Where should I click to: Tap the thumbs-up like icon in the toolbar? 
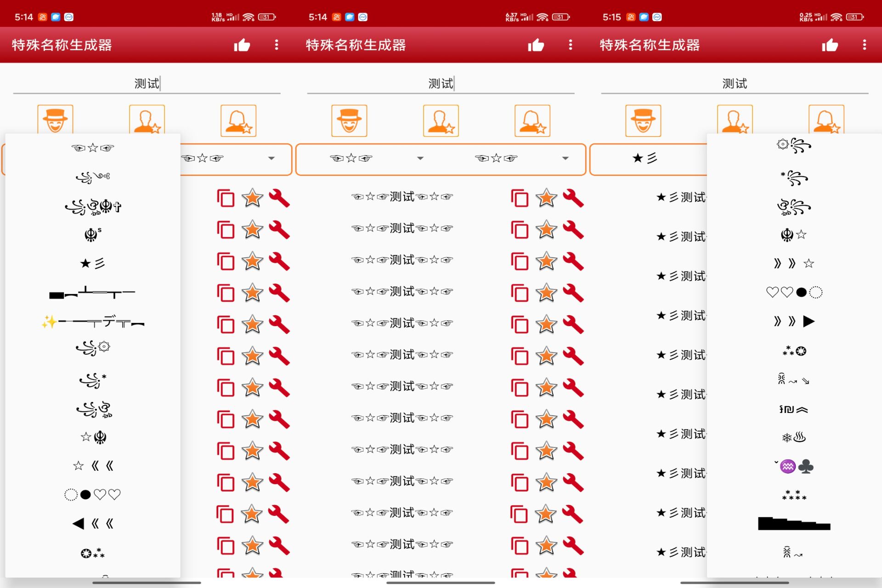243,45
